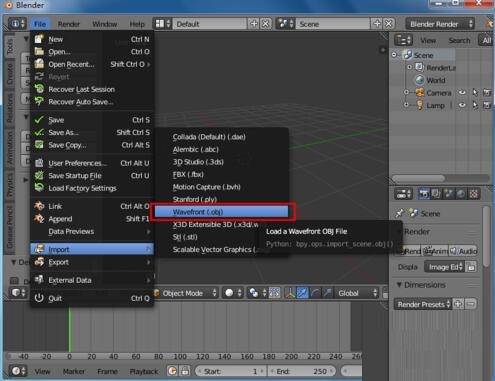The width and height of the screenshot is (495, 381).
Task: Open the Render properties tab icon
Action: [x=424, y=194]
